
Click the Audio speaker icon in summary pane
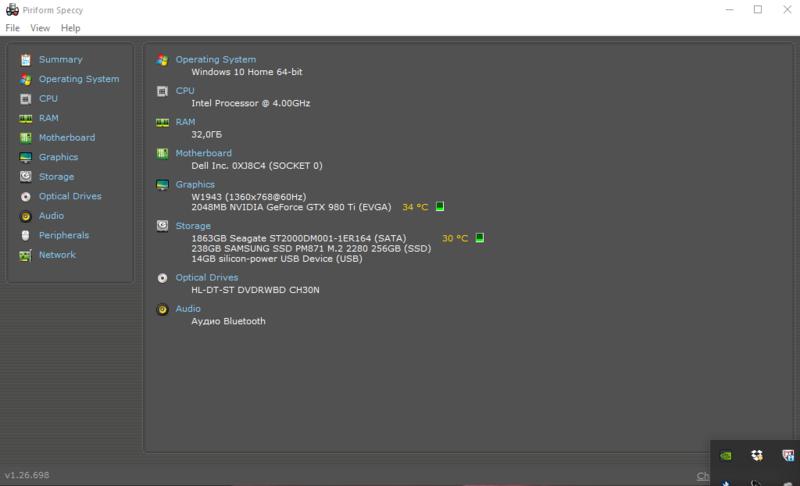[162, 309]
